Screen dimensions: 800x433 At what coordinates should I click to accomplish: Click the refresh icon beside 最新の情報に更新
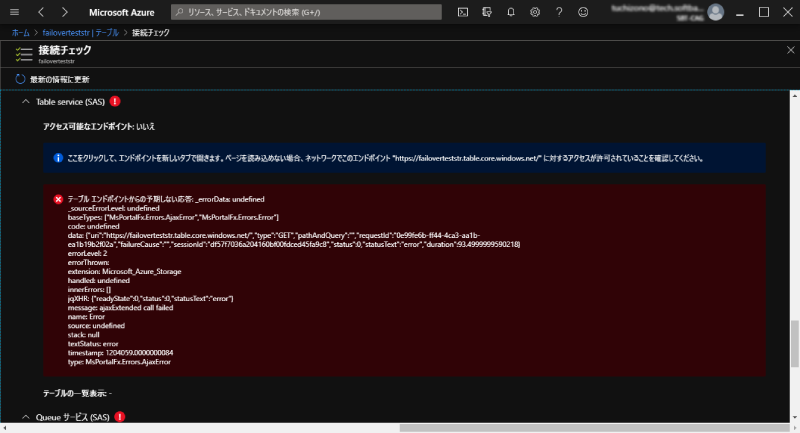pos(20,79)
